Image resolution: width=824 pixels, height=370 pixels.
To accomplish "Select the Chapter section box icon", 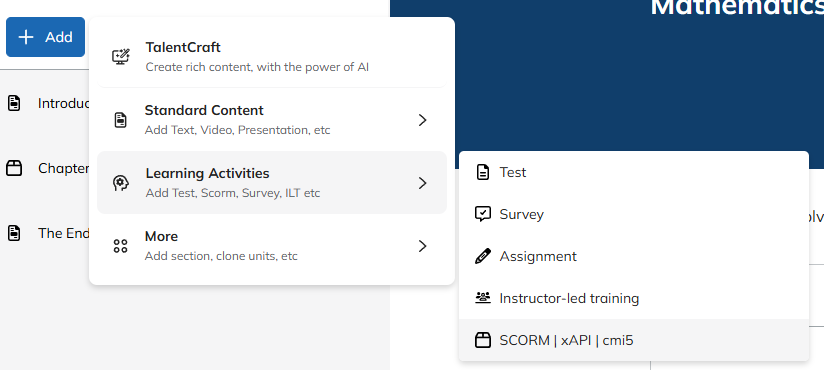I will pyautogui.click(x=14, y=168).
